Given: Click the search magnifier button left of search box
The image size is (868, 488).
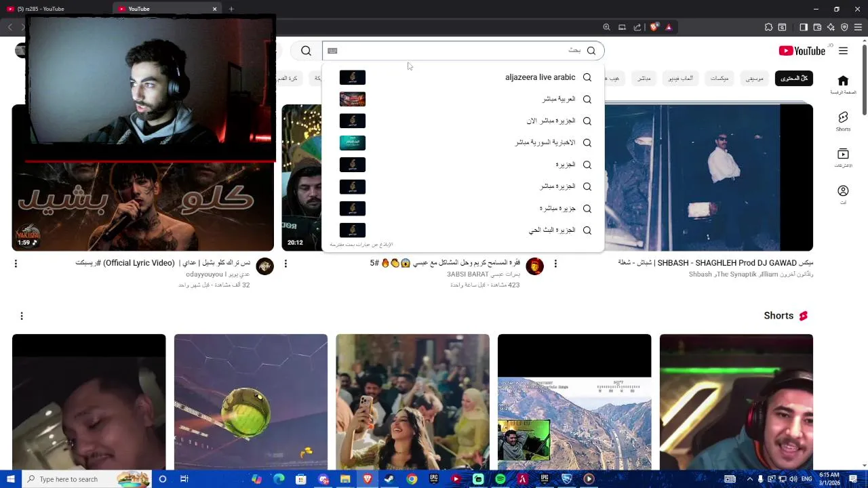Looking at the screenshot, I should [306, 51].
